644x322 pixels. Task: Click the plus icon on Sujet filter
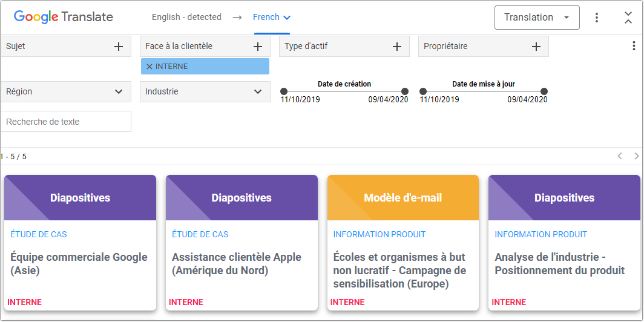119,47
